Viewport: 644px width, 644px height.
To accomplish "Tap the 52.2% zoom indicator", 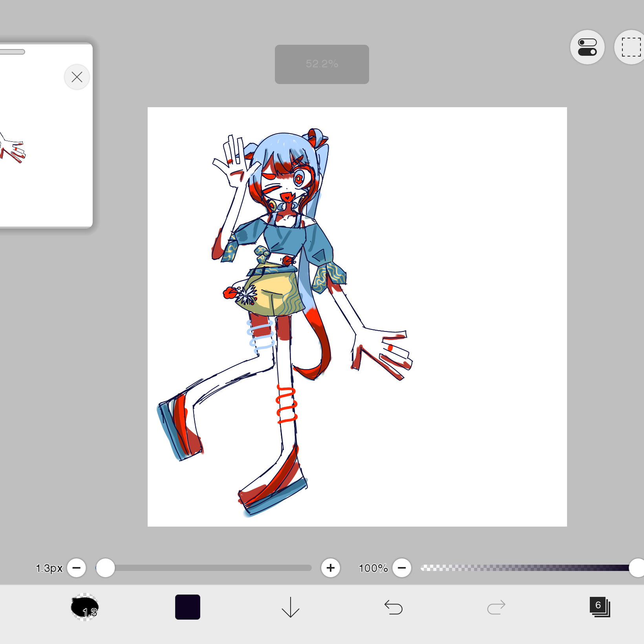I will pos(322,64).
